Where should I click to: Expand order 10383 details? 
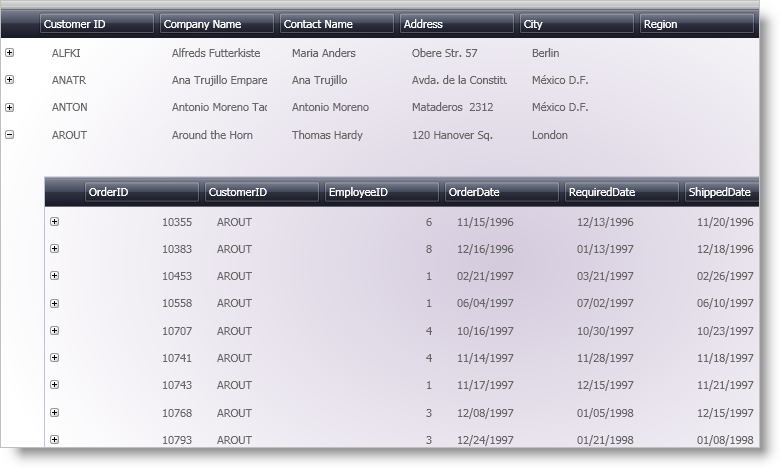tap(55, 249)
